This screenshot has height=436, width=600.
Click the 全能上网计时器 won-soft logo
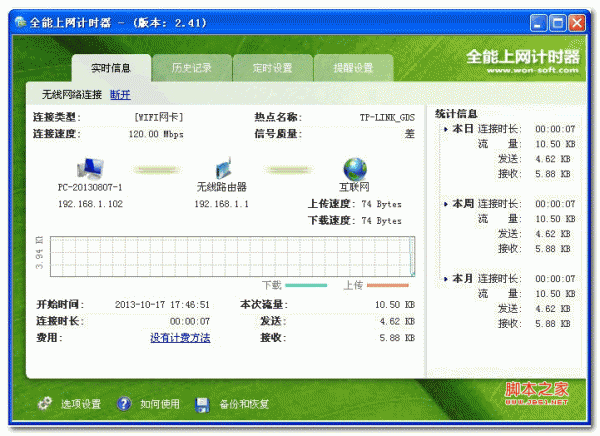click(x=522, y=60)
